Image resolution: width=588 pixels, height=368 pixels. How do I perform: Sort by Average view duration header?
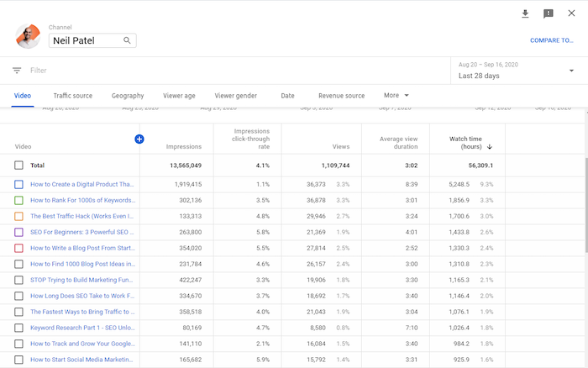(x=398, y=143)
